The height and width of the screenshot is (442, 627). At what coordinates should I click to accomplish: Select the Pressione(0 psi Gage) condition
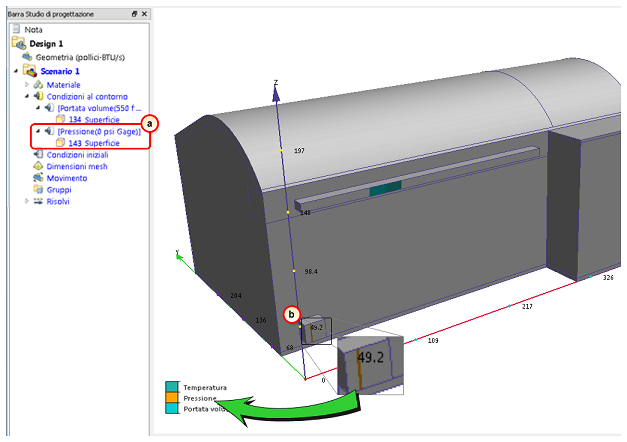99,131
